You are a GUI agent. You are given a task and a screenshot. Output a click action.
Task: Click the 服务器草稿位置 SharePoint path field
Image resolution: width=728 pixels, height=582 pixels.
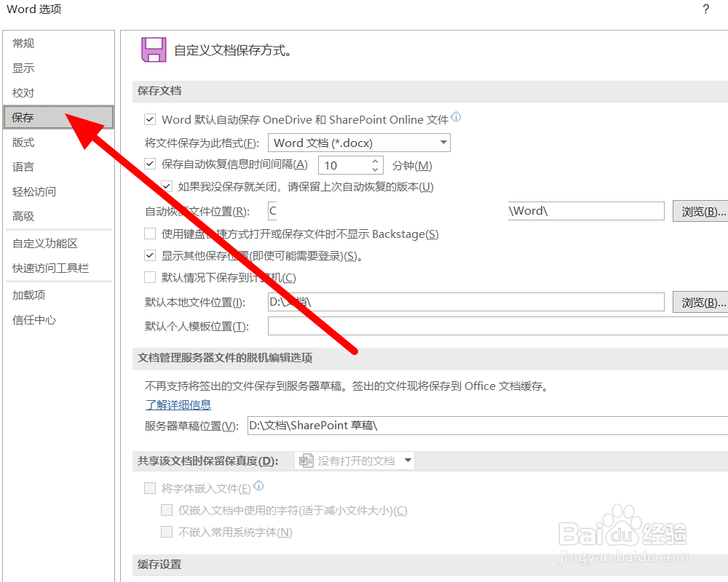(x=488, y=425)
